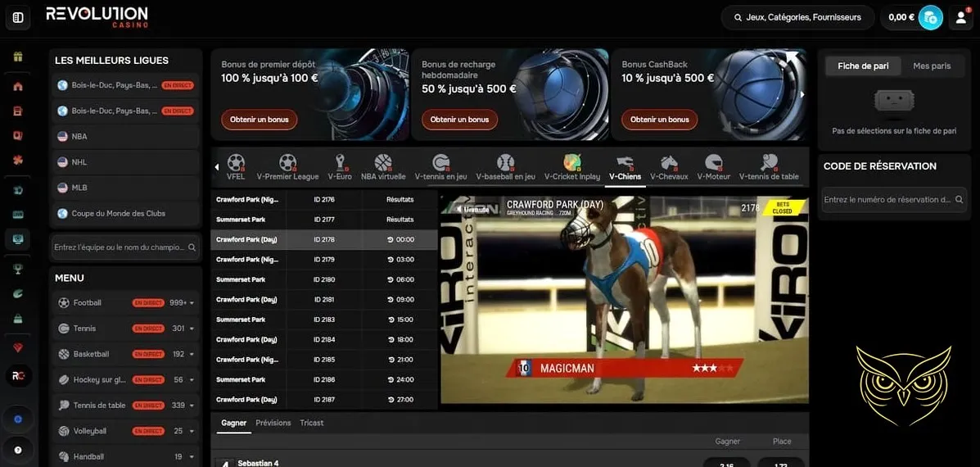
Task: Select V-Euro trophy sport
Action: click(x=340, y=167)
